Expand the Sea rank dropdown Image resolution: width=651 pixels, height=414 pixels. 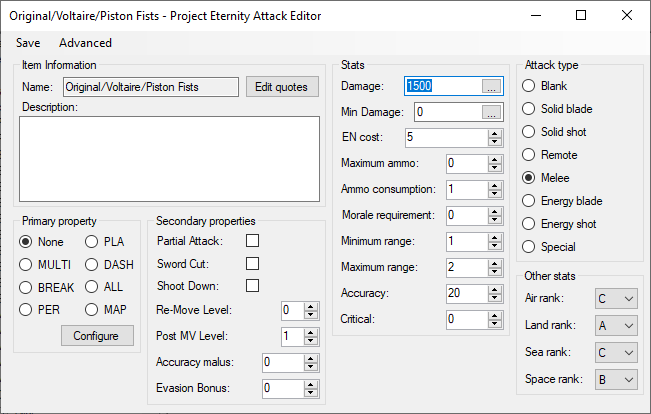coord(616,353)
